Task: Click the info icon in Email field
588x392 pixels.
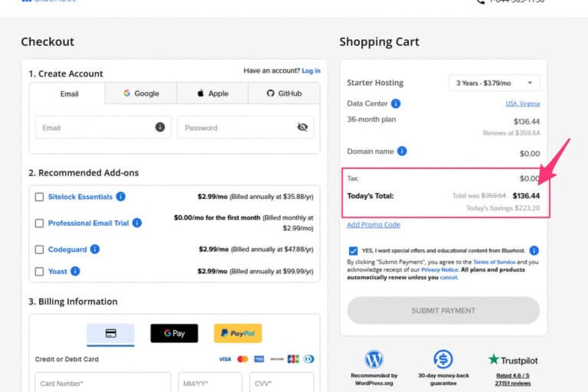Action: [x=160, y=127]
